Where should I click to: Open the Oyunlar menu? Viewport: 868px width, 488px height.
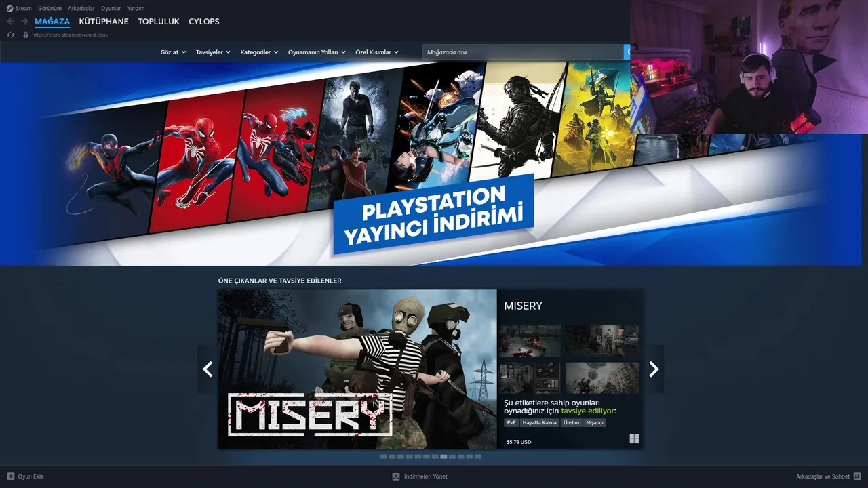[x=111, y=9]
